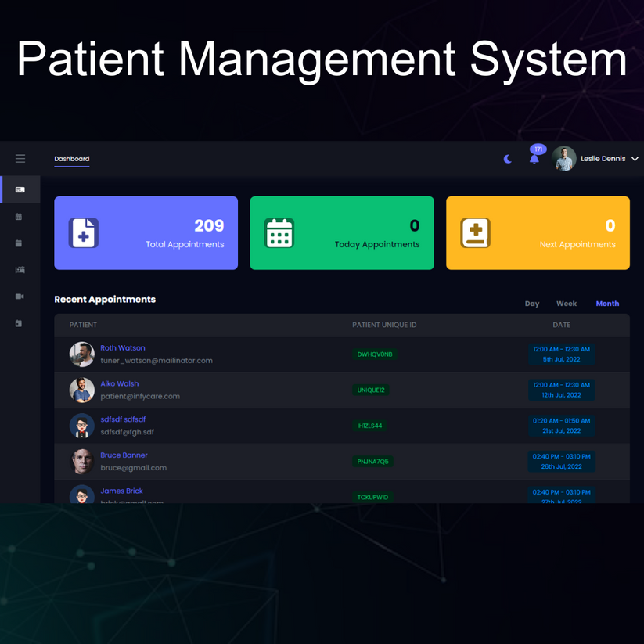Select the Month filter
Screen dimensions: 644x644
coord(607,304)
